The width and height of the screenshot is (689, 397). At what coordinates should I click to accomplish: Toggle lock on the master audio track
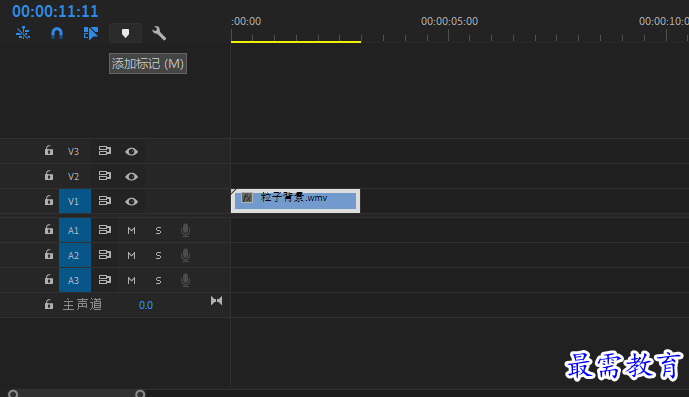tap(49, 304)
